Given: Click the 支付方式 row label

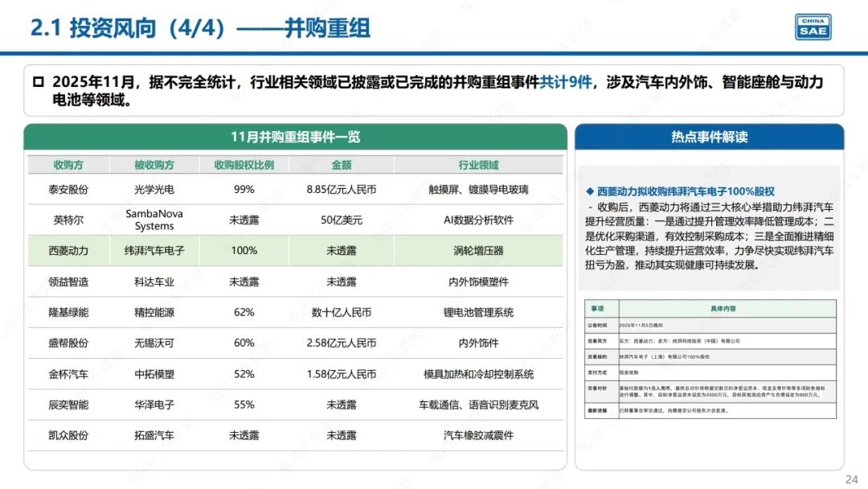Looking at the screenshot, I should (597, 372).
